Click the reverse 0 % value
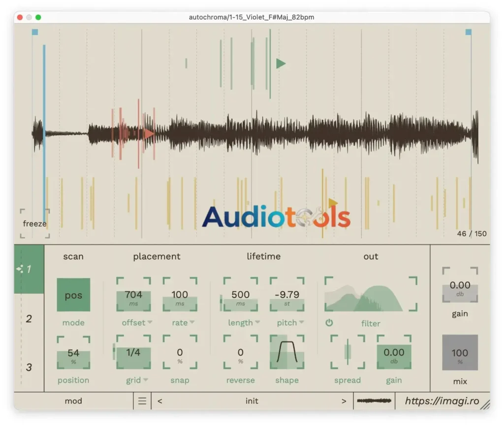The height and width of the screenshot is (426, 504). (240, 352)
